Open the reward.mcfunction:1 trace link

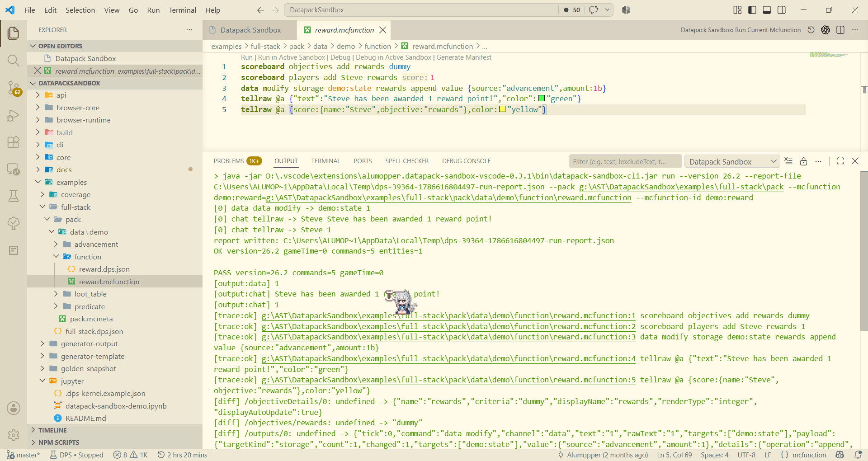[x=448, y=315]
